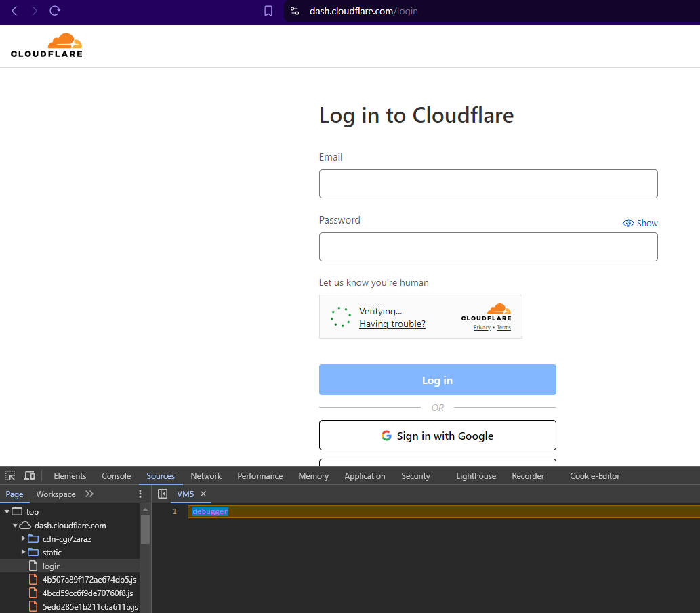The width and height of the screenshot is (700, 613).
Task: Show the password with eye toggle
Action: point(640,223)
